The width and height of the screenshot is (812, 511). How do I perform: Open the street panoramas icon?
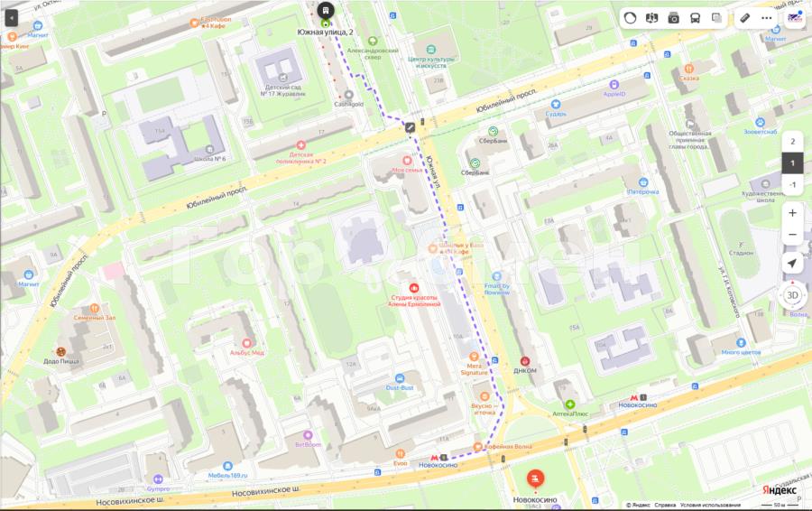[x=652, y=17]
